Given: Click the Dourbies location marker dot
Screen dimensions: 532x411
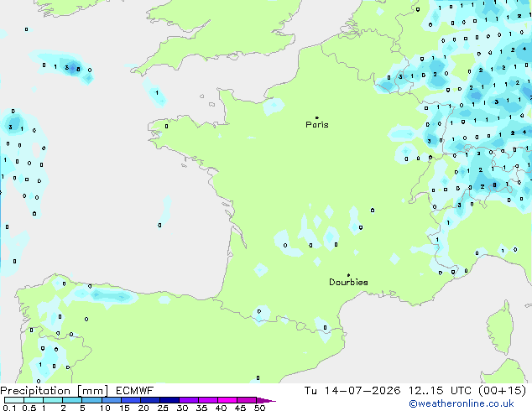Looking at the screenshot, I should pyautogui.click(x=348, y=275).
